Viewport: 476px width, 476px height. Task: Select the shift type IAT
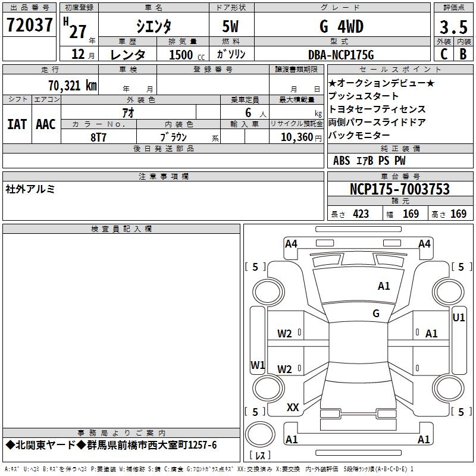click(x=17, y=124)
